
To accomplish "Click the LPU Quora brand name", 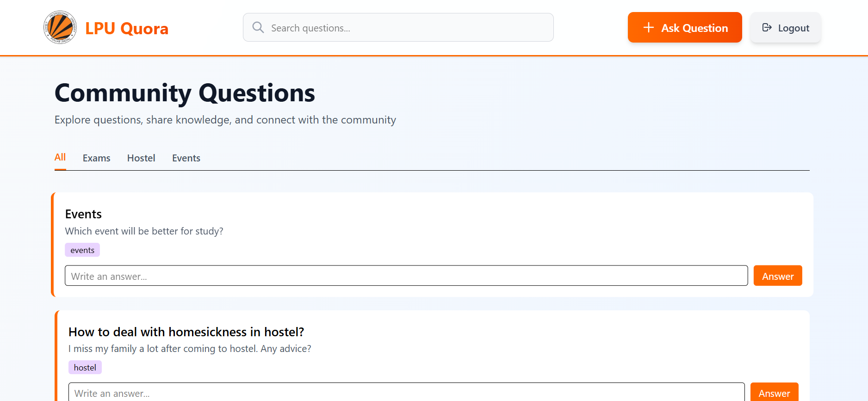I will [126, 28].
